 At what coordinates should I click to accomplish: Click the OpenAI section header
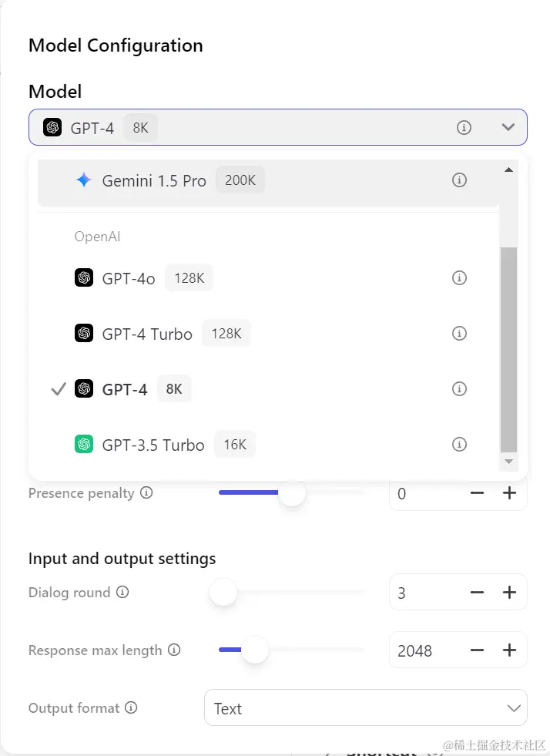(97, 237)
